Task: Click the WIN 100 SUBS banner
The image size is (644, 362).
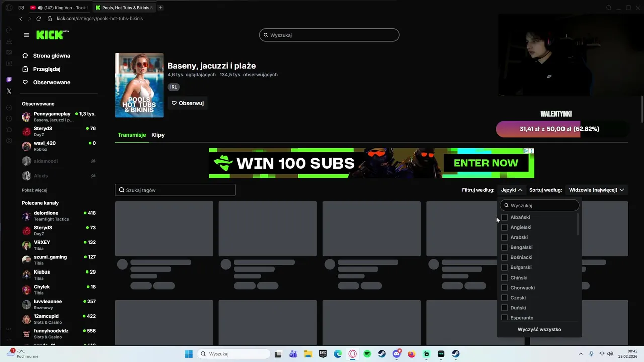Action: [x=371, y=163]
